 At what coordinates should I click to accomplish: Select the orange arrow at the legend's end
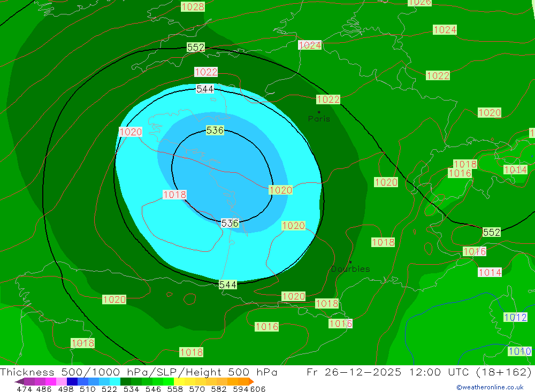[x=251, y=381]
